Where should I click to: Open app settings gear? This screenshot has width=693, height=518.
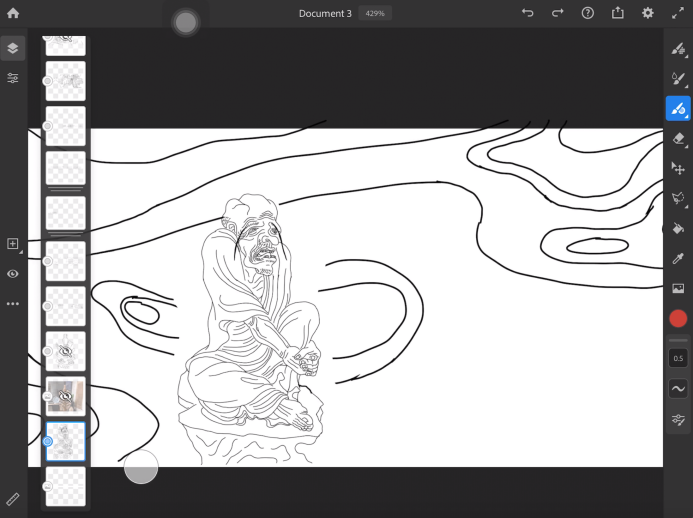647,13
